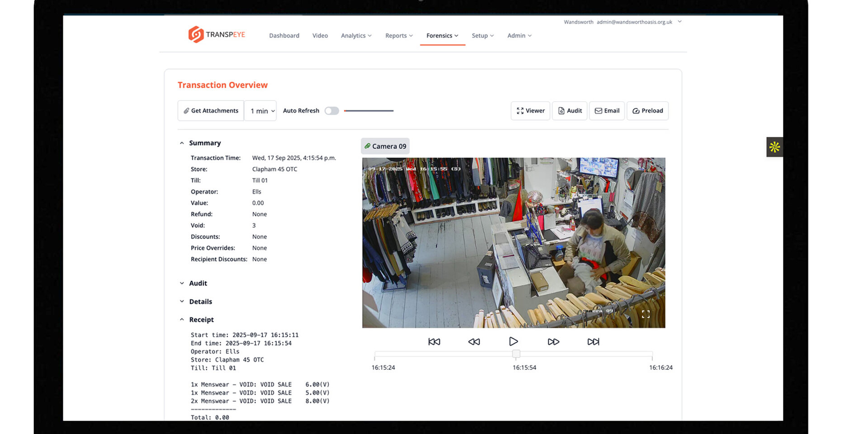
Task: Select the Camera 09 tab
Action: click(x=385, y=146)
